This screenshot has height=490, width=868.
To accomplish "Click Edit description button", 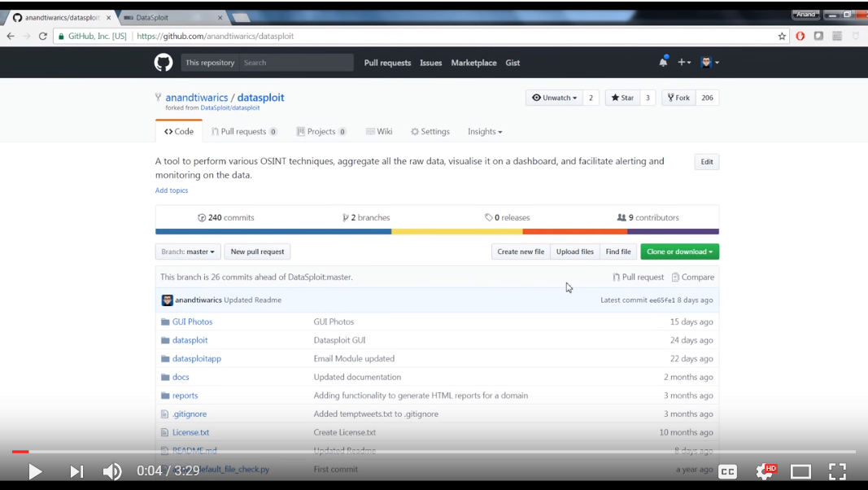I will [x=707, y=162].
